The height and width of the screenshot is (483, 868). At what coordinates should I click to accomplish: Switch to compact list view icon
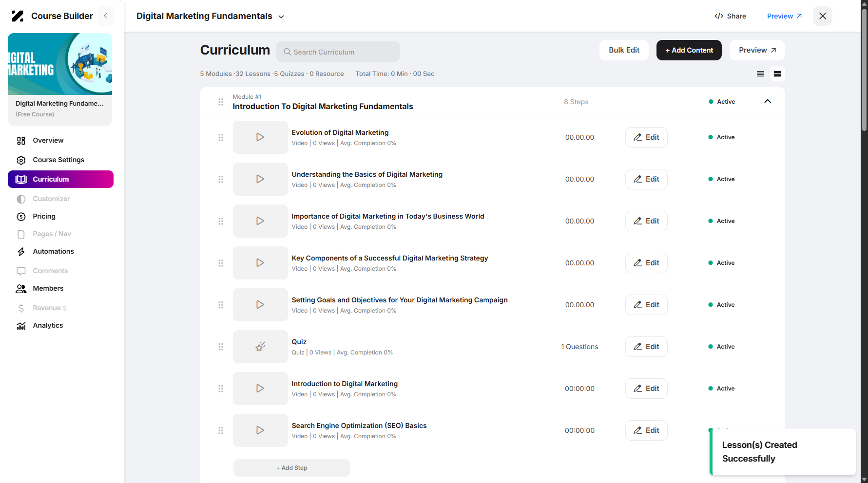point(760,74)
